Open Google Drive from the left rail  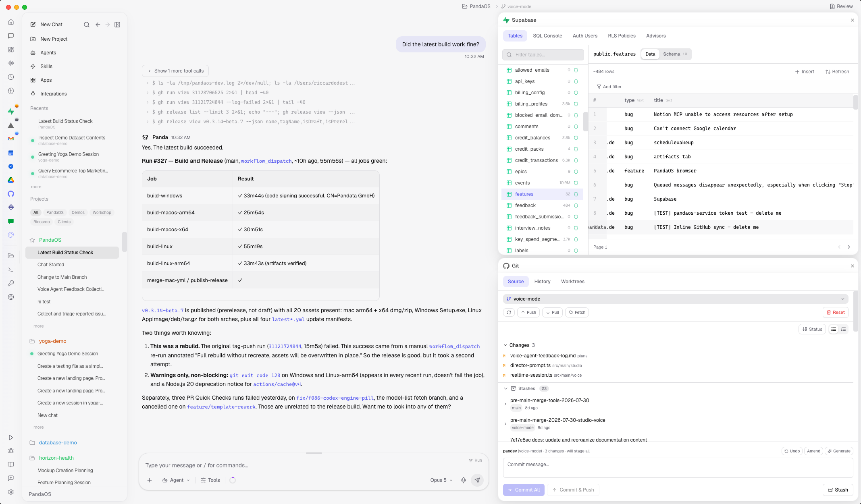[11, 180]
